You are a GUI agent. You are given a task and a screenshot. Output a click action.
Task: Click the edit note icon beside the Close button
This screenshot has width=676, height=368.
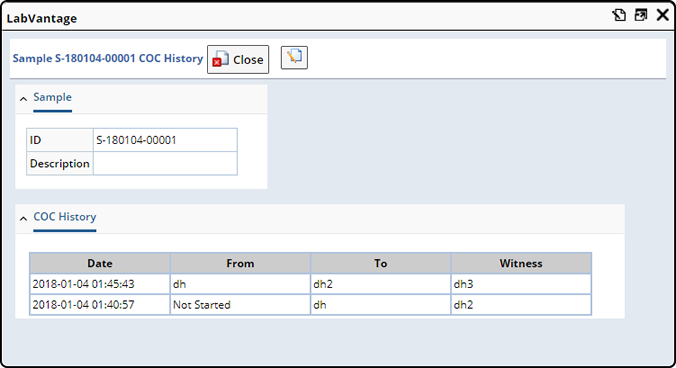(x=294, y=57)
